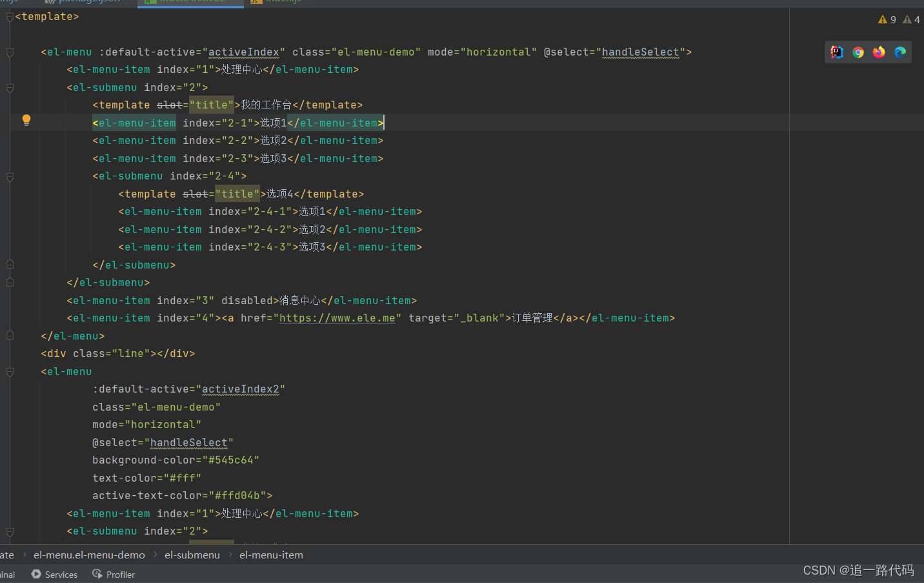Open preview in Firefox browser

pyautogui.click(x=879, y=52)
